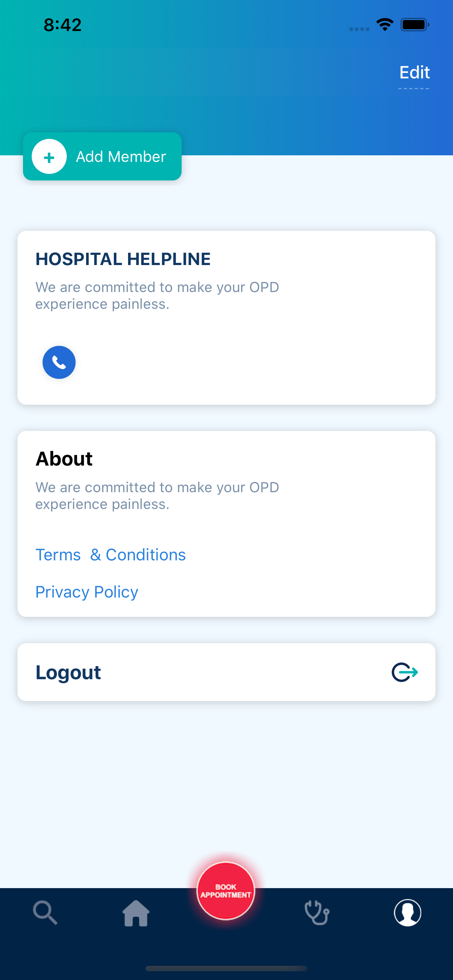
Task: Open the search tab icon
Action: pos(45,912)
